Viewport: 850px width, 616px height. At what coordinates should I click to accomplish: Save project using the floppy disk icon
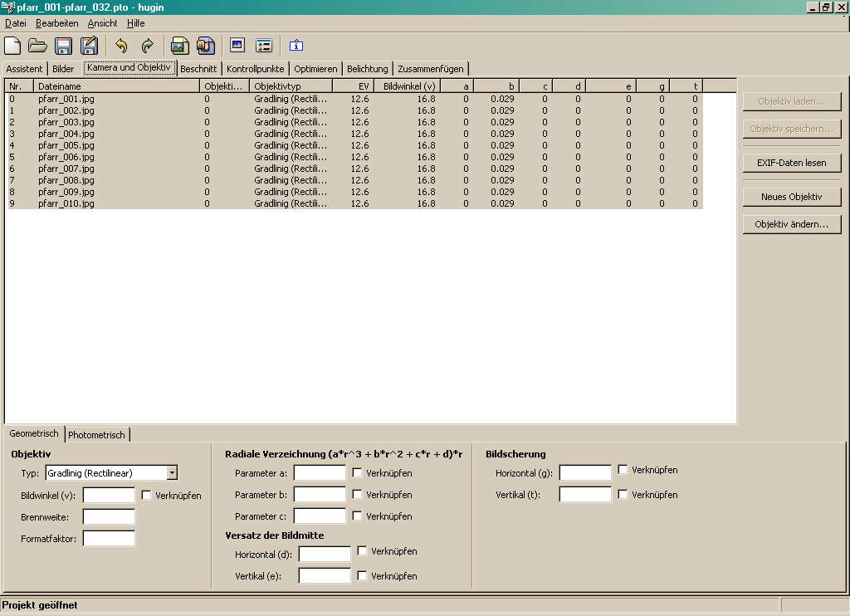(63, 46)
